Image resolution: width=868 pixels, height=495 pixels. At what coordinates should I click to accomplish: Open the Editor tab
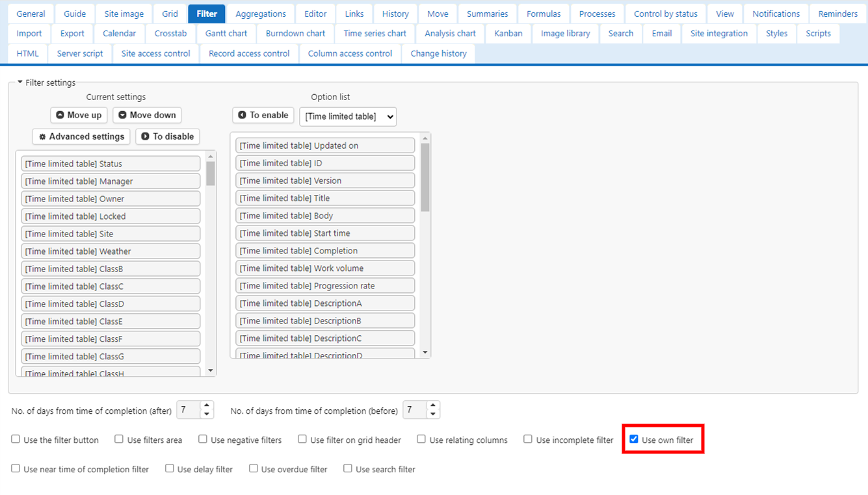(316, 14)
